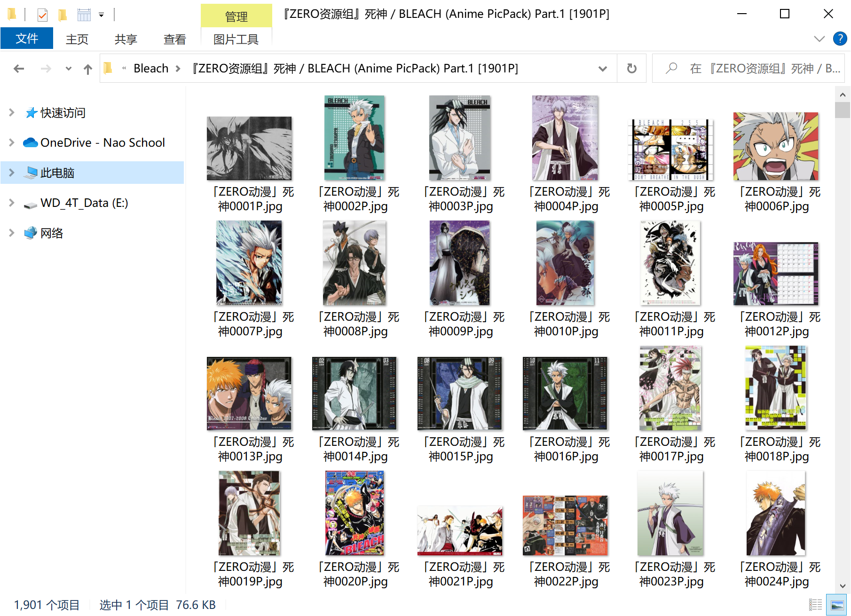The image size is (851, 616).
Task: Select thumbnail 死神0021P.jpg
Action: click(x=460, y=531)
